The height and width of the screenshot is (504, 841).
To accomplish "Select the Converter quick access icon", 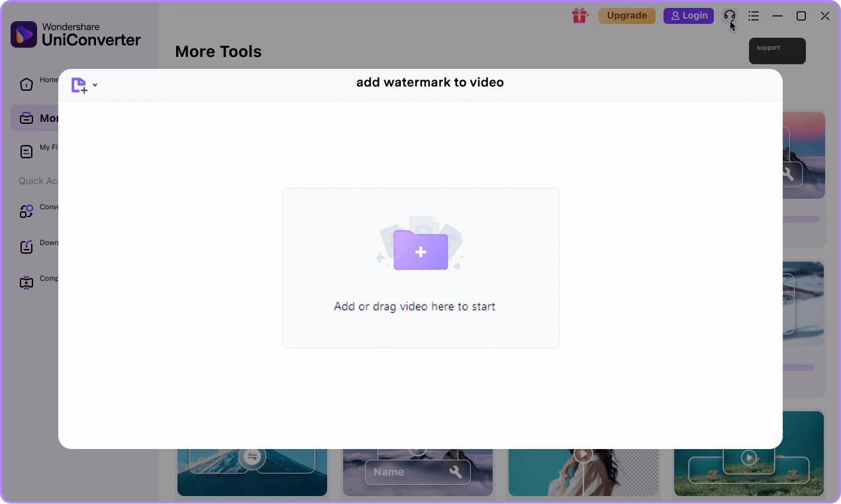I will 26,211.
